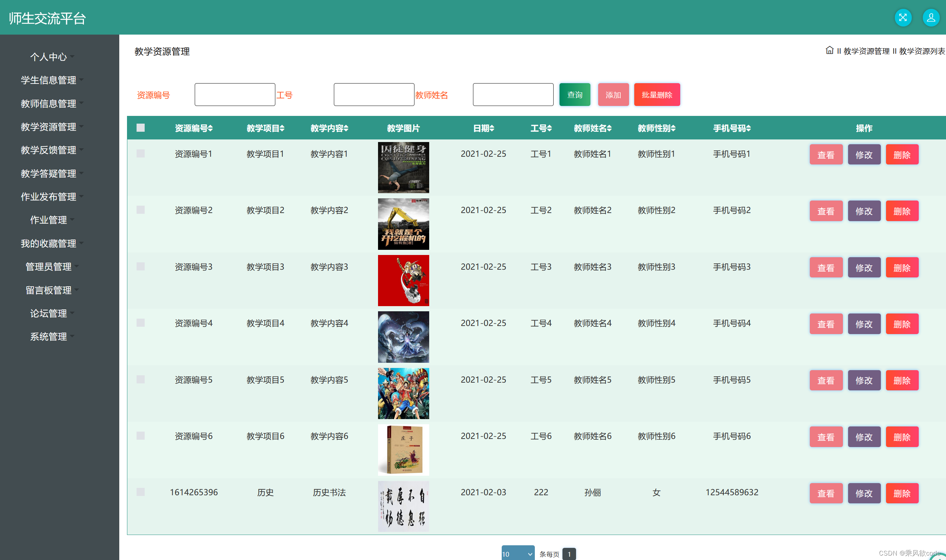This screenshot has height=560, width=946.
Task: Check the checkbox for 资源编号1 row
Action: click(141, 153)
